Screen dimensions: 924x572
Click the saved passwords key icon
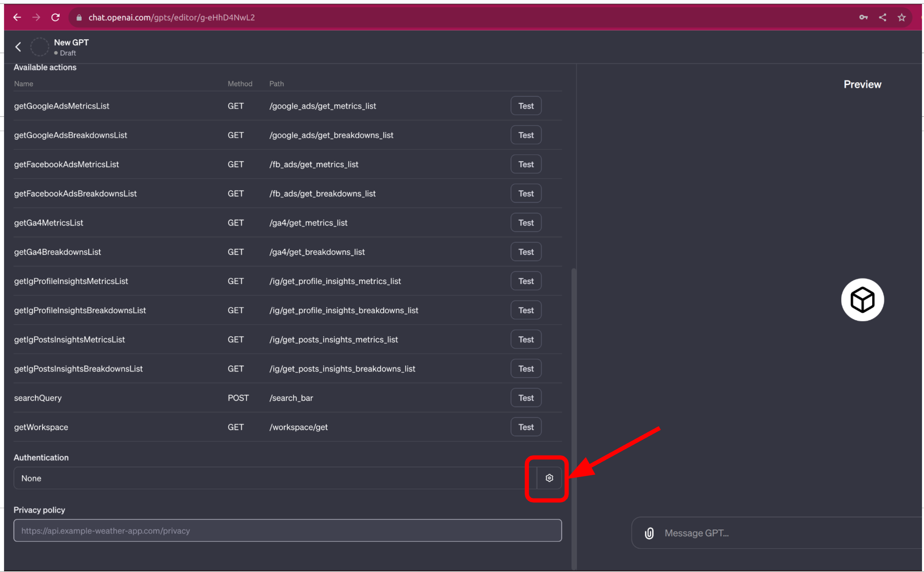coord(863,17)
